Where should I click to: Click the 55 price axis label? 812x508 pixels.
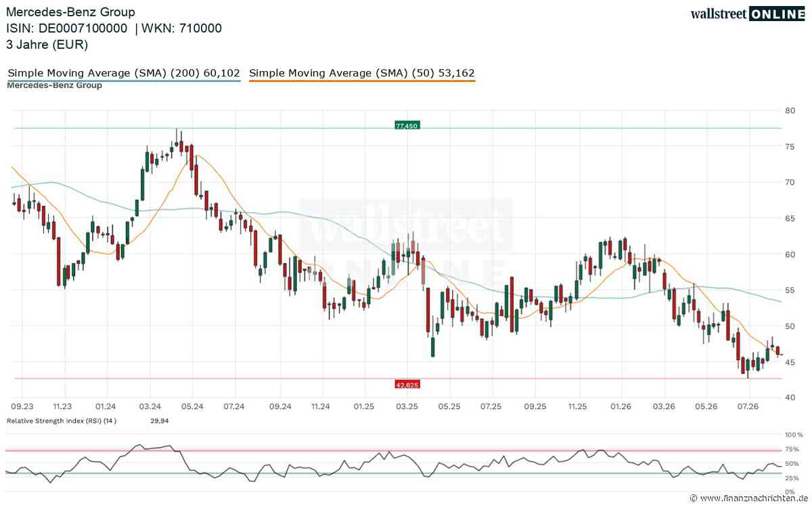790,290
